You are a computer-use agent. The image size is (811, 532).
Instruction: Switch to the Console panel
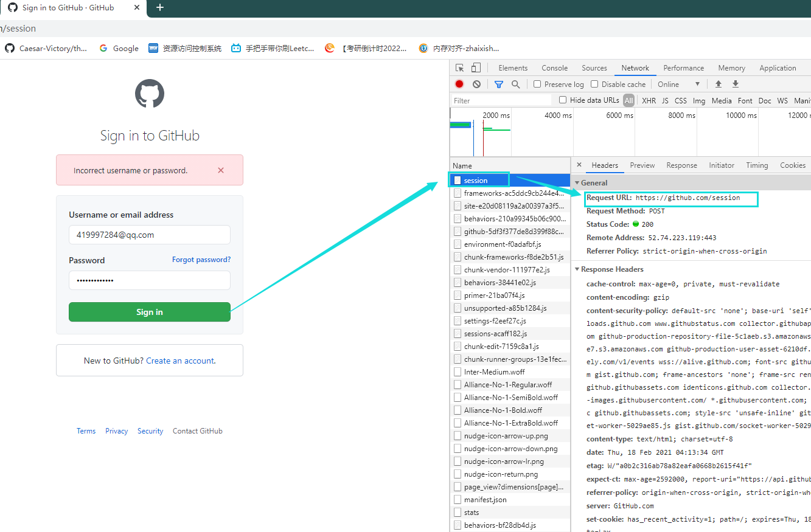(x=555, y=68)
